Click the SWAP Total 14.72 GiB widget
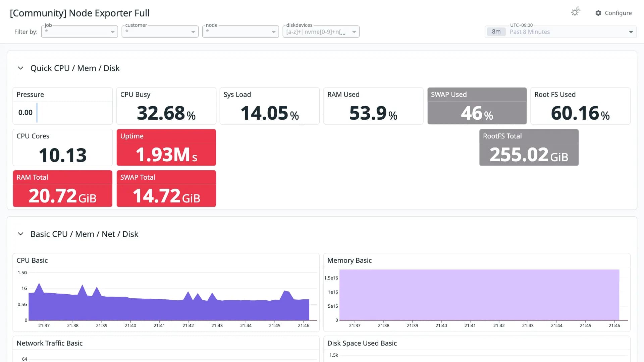644x362 pixels. point(166,189)
